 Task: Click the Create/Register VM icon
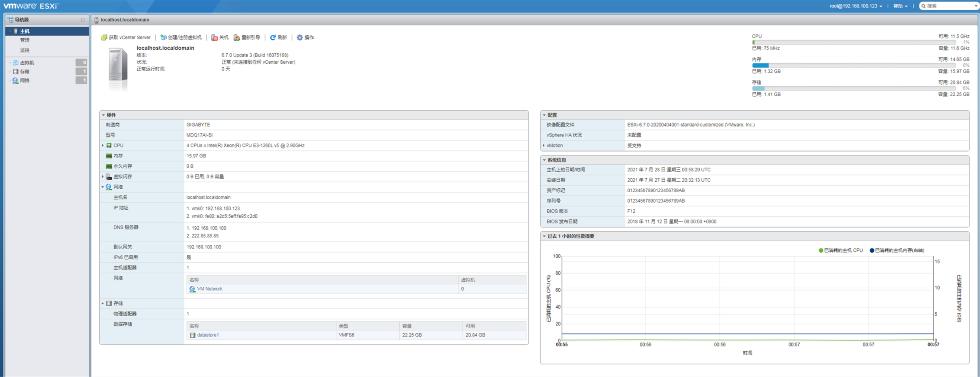[x=163, y=38]
